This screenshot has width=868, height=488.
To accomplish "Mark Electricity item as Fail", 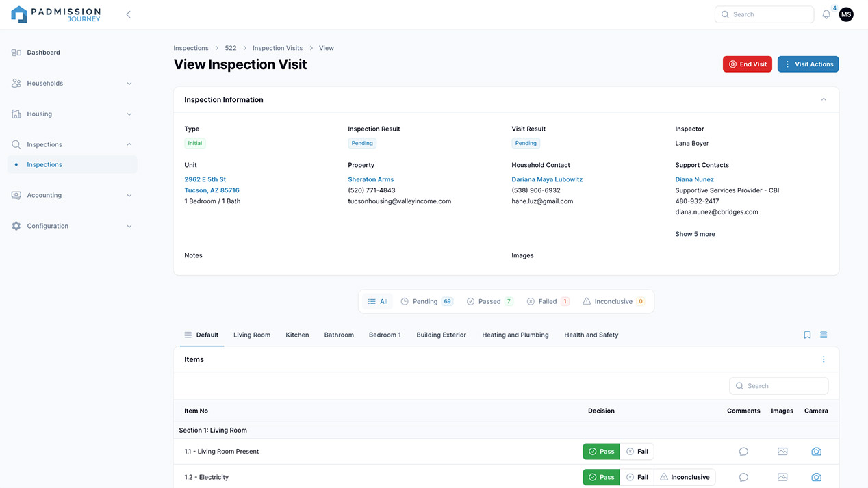I will tap(637, 477).
